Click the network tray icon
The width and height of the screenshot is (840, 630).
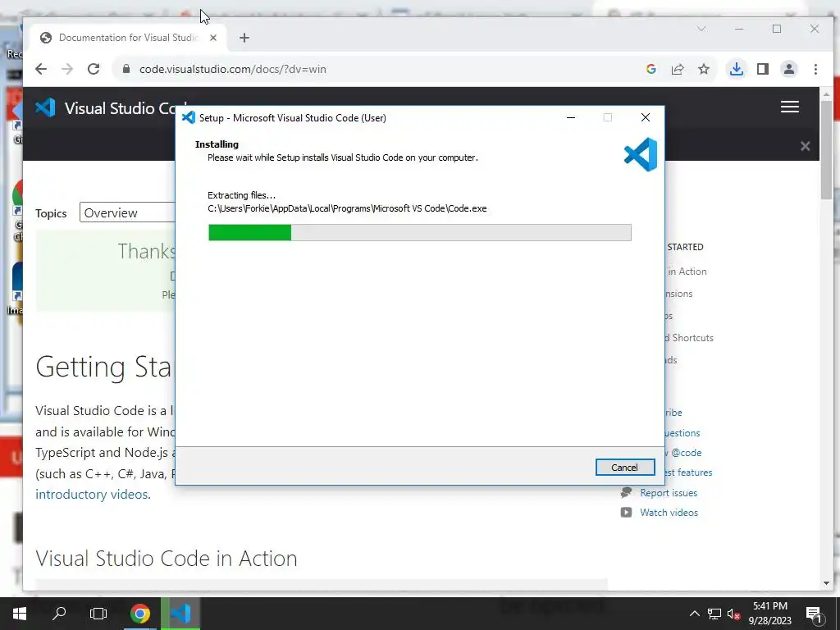[x=714, y=614]
